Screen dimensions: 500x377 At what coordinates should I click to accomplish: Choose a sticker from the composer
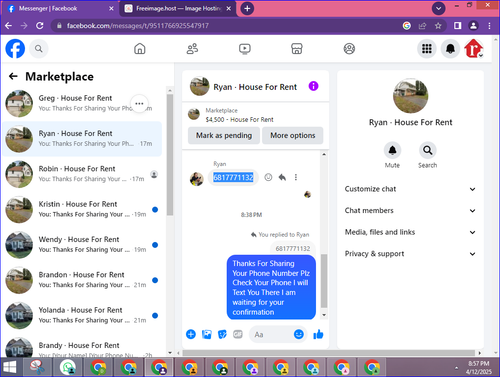coord(222,334)
